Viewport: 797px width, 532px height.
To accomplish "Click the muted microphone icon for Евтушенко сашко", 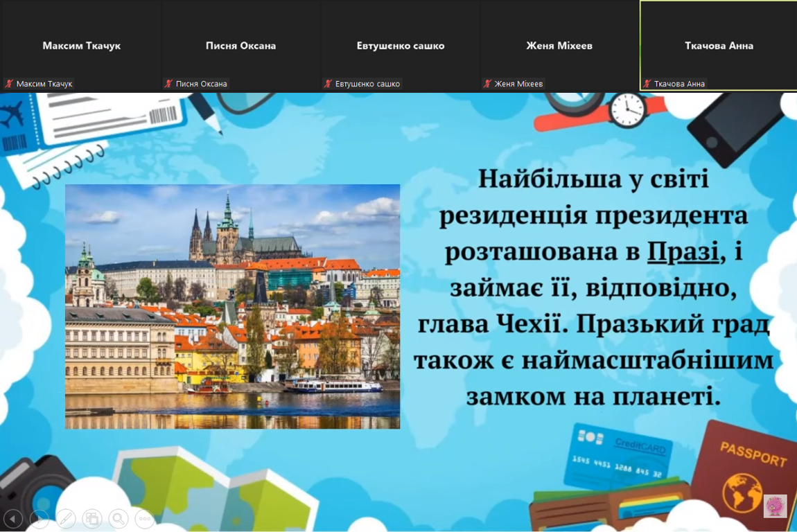I will pos(328,84).
